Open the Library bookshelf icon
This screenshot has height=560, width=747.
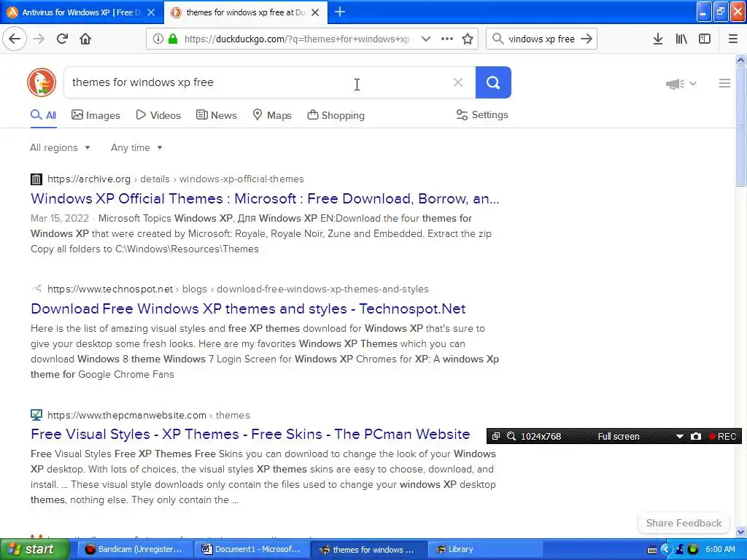tap(681, 39)
